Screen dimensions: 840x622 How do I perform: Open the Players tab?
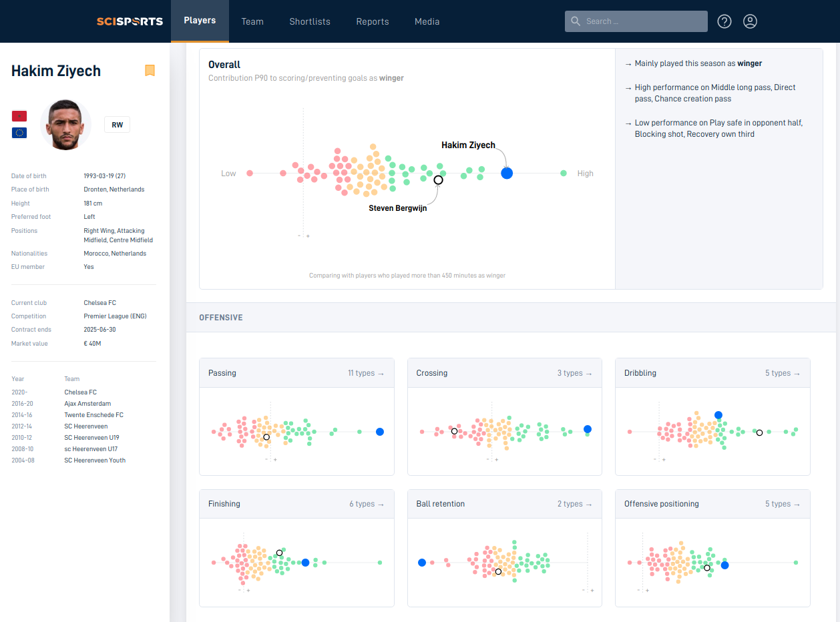tap(200, 21)
